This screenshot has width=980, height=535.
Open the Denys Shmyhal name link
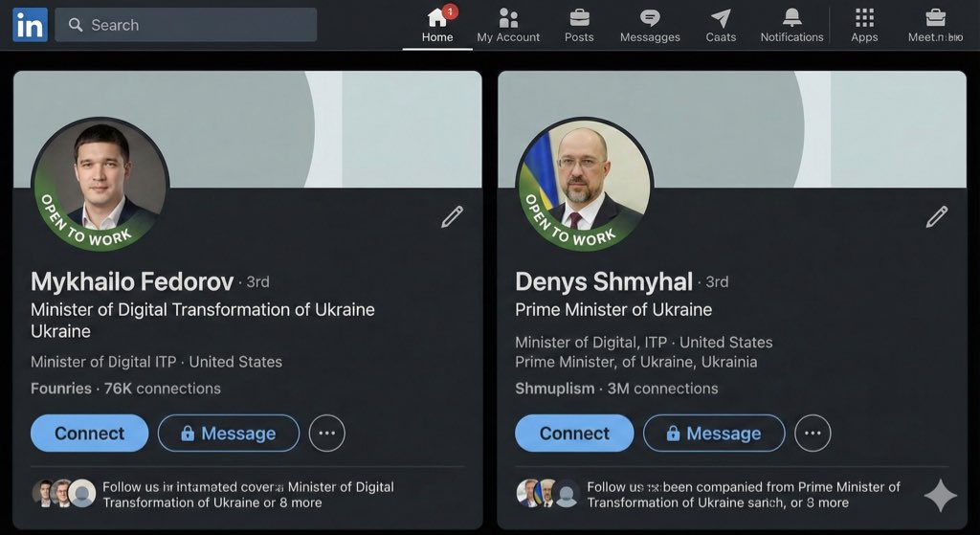coord(604,282)
